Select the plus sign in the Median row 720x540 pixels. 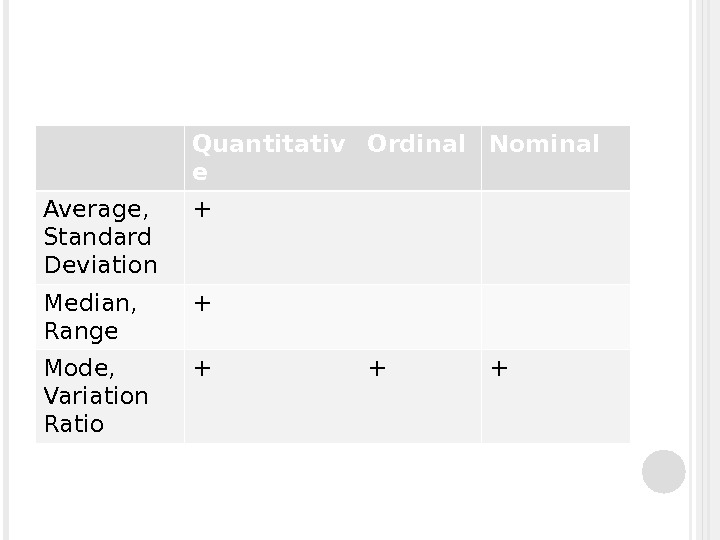[202, 303]
